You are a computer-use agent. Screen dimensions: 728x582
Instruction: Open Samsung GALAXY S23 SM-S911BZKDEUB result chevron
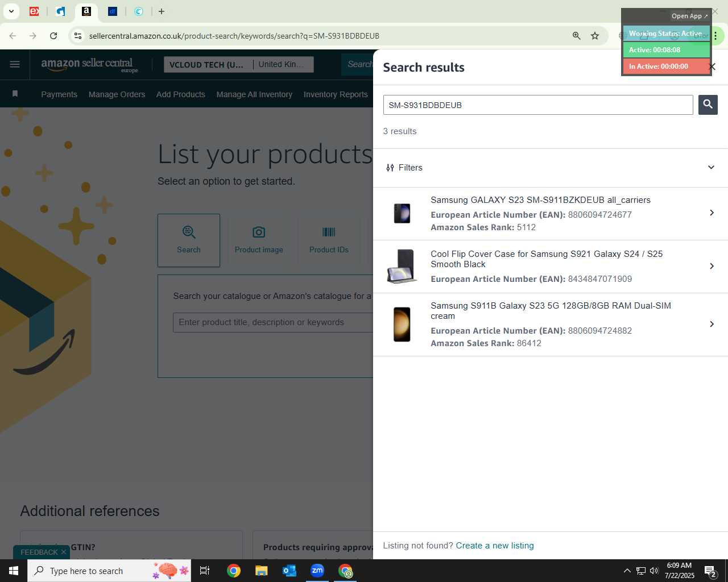click(712, 213)
